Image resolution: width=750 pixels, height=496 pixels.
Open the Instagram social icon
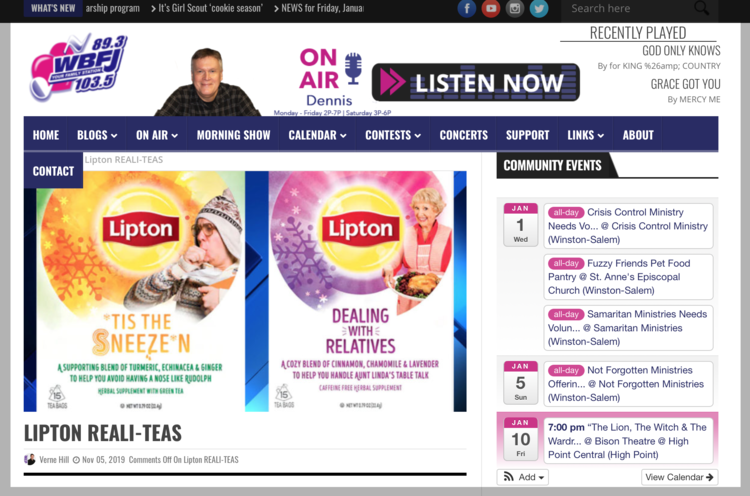515,9
